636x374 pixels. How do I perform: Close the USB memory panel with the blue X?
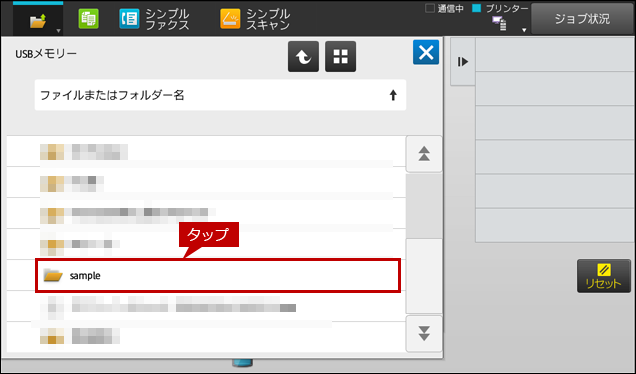point(426,52)
